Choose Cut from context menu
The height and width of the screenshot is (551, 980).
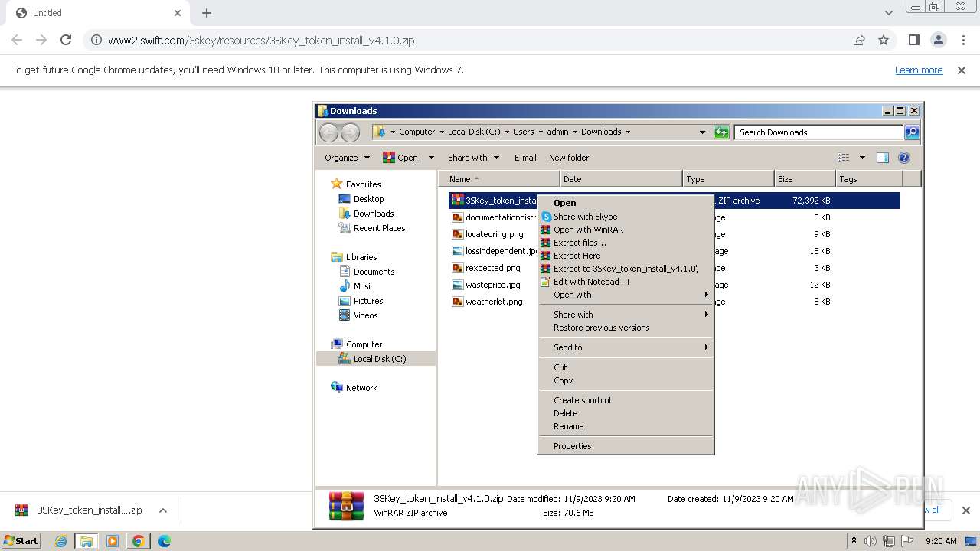point(626,367)
